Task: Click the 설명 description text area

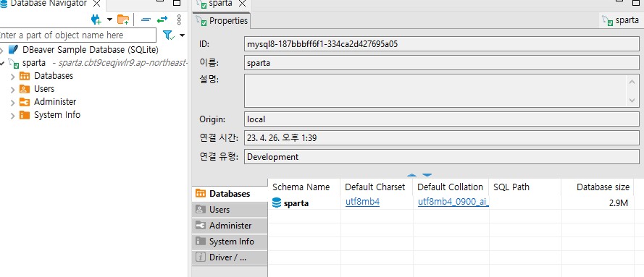Action: (x=435, y=90)
